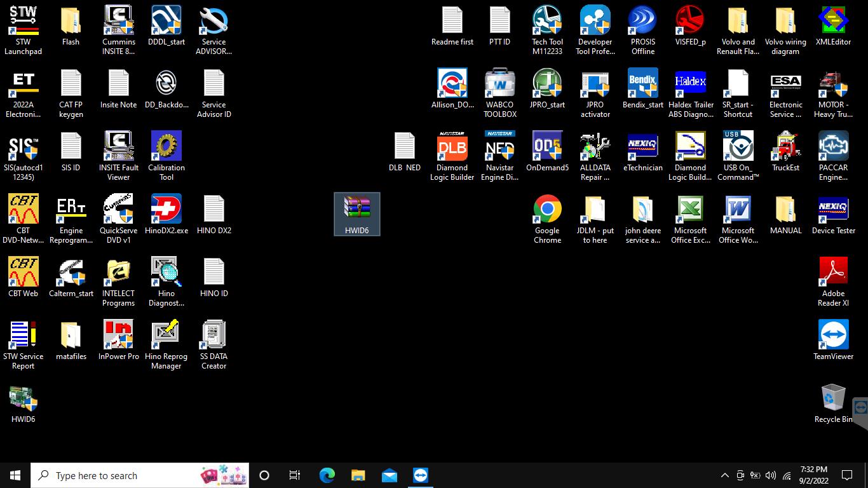Image resolution: width=868 pixels, height=488 pixels.
Task: Select the 2022A Electronic Technician icon
Action: coord(24,93)
